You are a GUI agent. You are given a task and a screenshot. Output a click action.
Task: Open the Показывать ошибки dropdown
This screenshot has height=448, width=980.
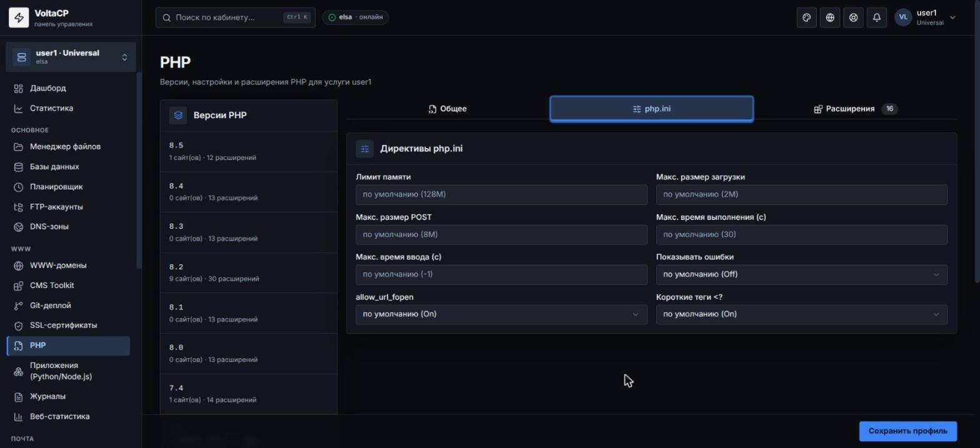(801, 274)
